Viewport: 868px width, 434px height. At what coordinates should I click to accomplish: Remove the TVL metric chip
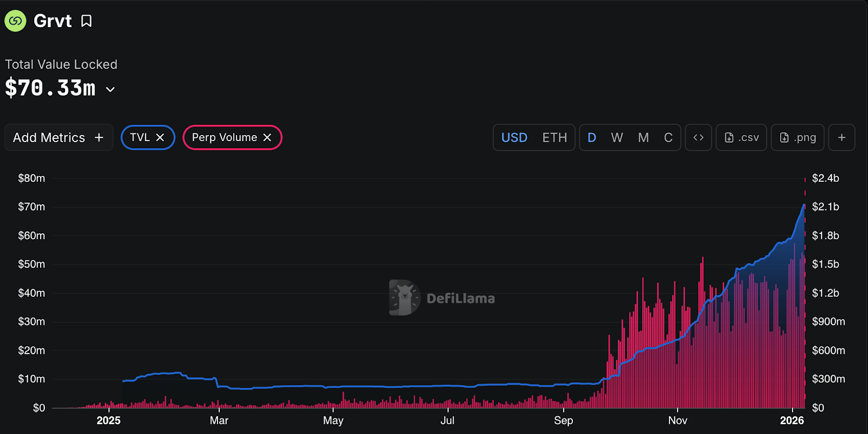(160, 138)
